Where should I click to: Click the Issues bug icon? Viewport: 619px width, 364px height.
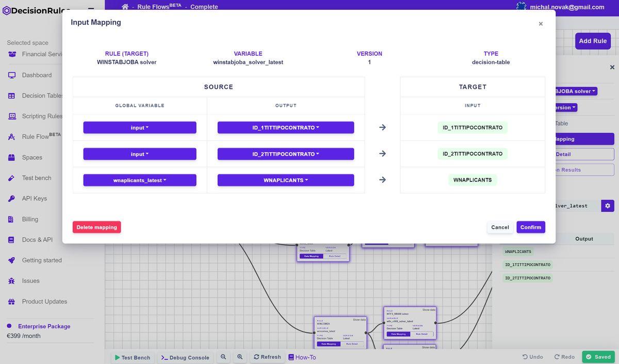11,281
